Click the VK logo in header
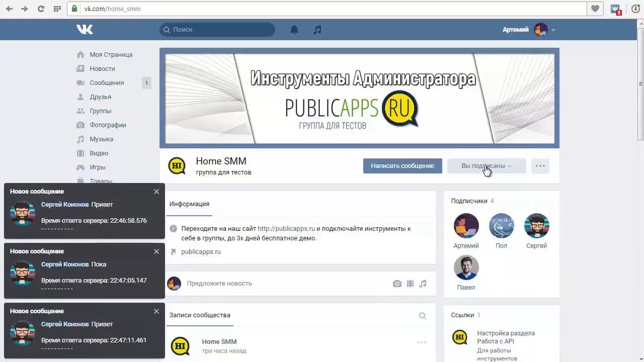The width and height of the screenshot is (644, 362). point(85,30)
